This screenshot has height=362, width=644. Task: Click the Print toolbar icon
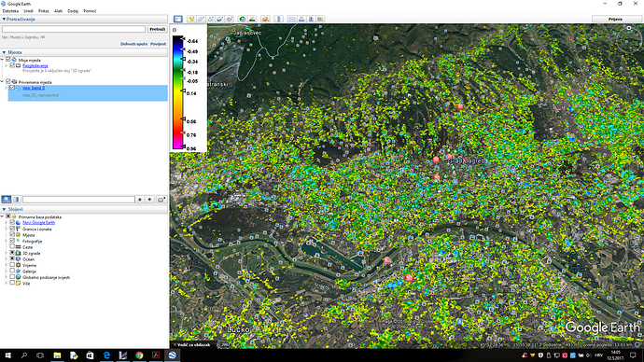click(301, 19)
